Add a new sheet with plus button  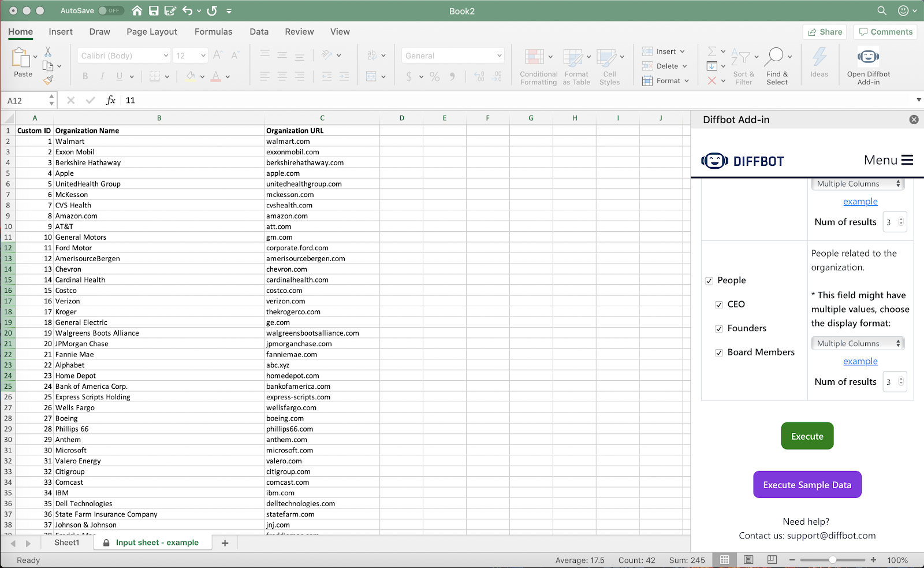pyautogui.click(x=225, y=543)
